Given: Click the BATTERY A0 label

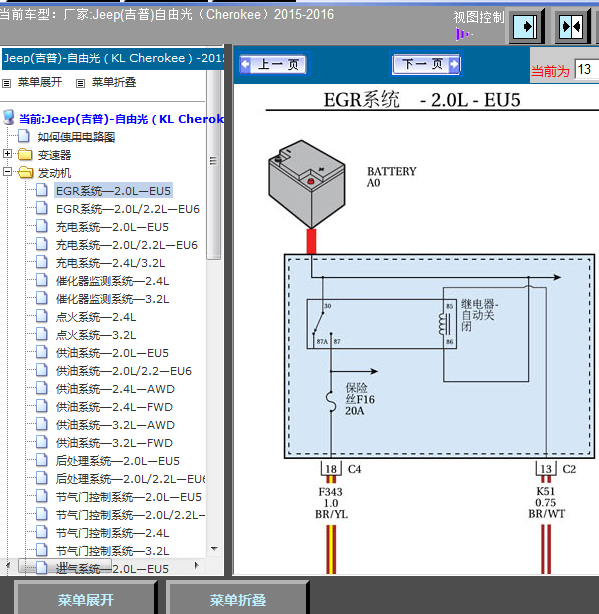Looking at the screenshot, I should (x=392, y=177).
